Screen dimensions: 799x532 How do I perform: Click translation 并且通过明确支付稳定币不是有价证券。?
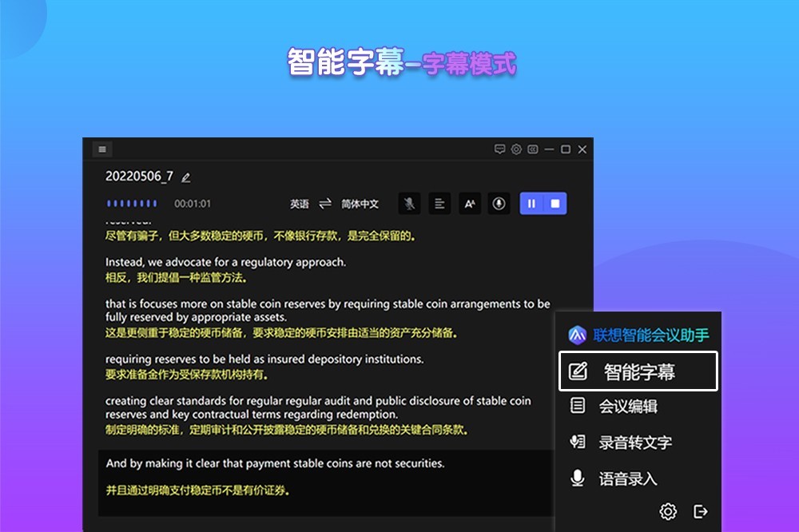click(197, 490)
